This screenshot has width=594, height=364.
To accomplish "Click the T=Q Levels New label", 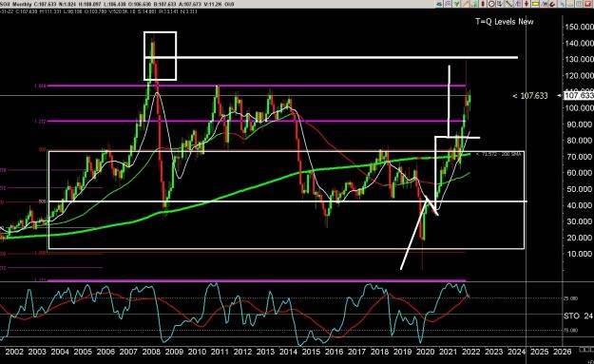I will 505,22.
